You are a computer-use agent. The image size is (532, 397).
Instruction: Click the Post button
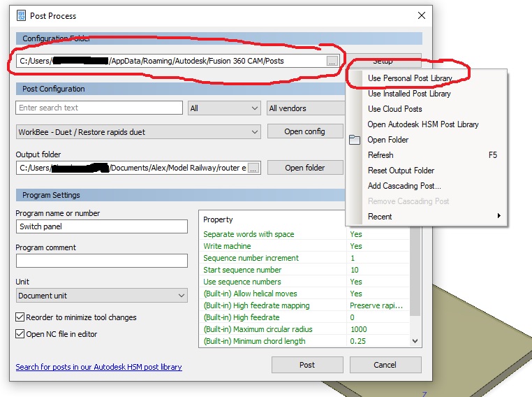306,365
